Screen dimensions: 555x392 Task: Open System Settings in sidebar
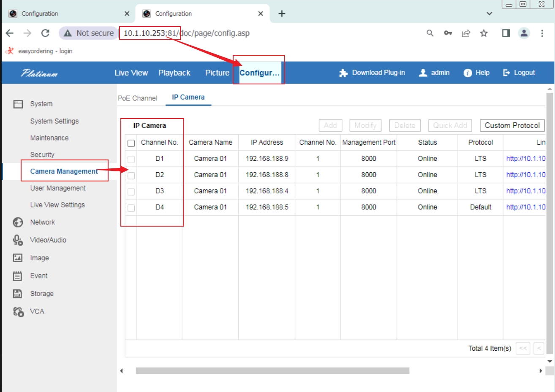[x=54, y=121]
